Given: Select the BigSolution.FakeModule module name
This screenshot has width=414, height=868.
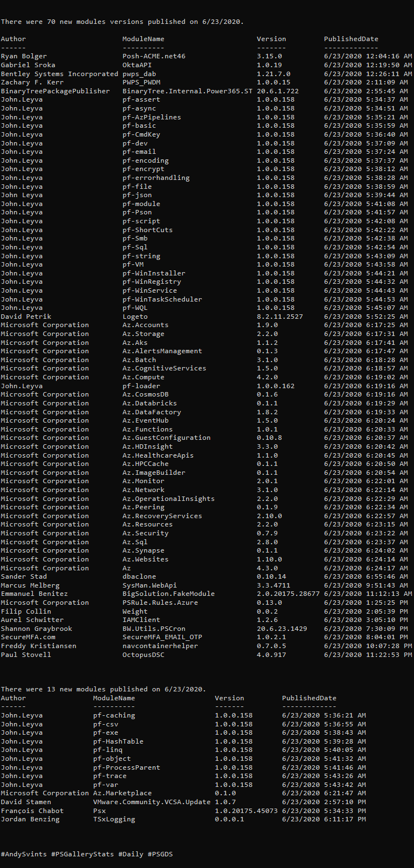Looking at the screenshot, I should (168, 594).
